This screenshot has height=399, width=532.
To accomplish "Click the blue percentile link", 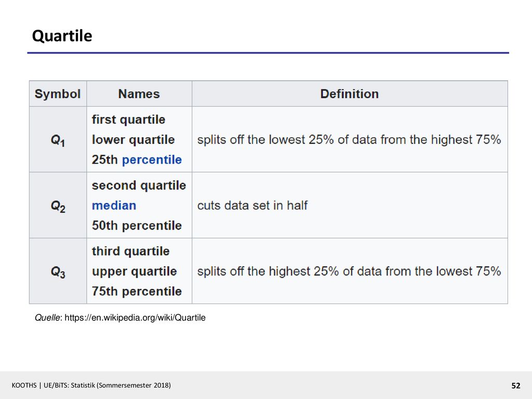I will point(152,160).
